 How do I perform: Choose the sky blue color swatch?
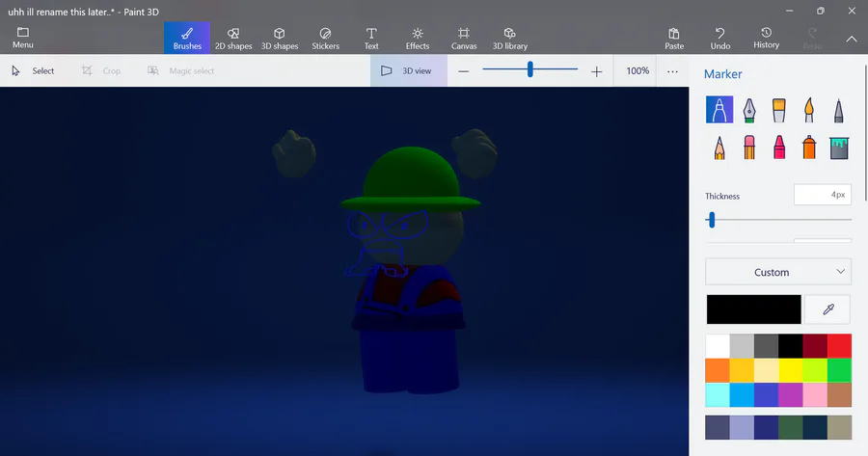(742, 394)
